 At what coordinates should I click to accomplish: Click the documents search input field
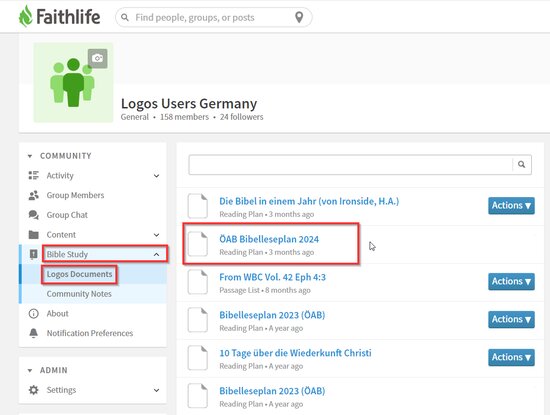(350, 164)
